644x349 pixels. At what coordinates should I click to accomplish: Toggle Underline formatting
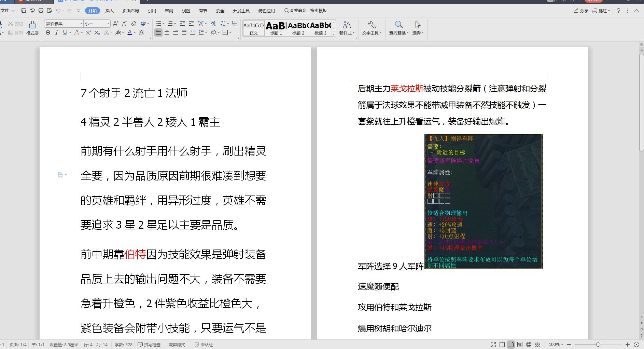coord(65,32)
